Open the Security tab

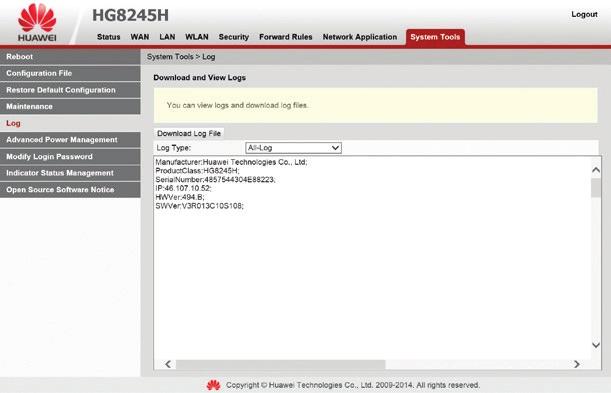pyautogui.click(x=233, y=37)
